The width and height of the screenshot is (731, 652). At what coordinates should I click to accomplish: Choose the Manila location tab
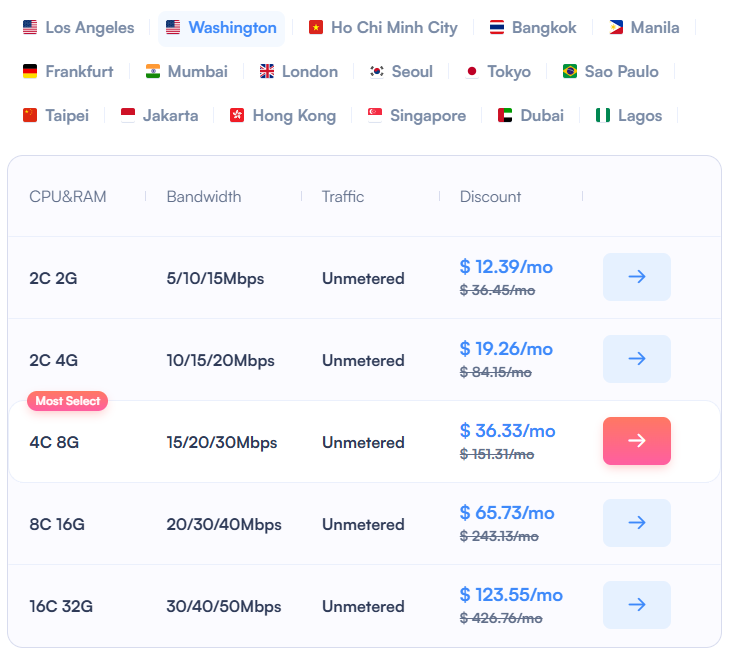tap(644, 27)
